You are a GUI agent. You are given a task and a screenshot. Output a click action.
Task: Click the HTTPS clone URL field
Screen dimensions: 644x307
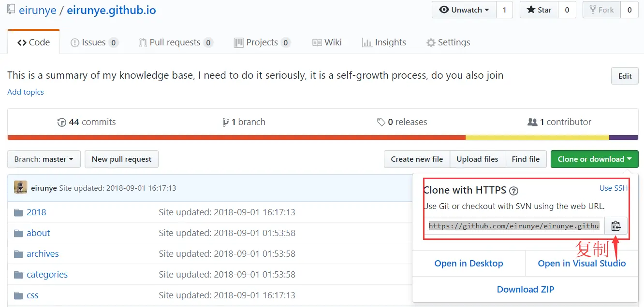point(514,226)
